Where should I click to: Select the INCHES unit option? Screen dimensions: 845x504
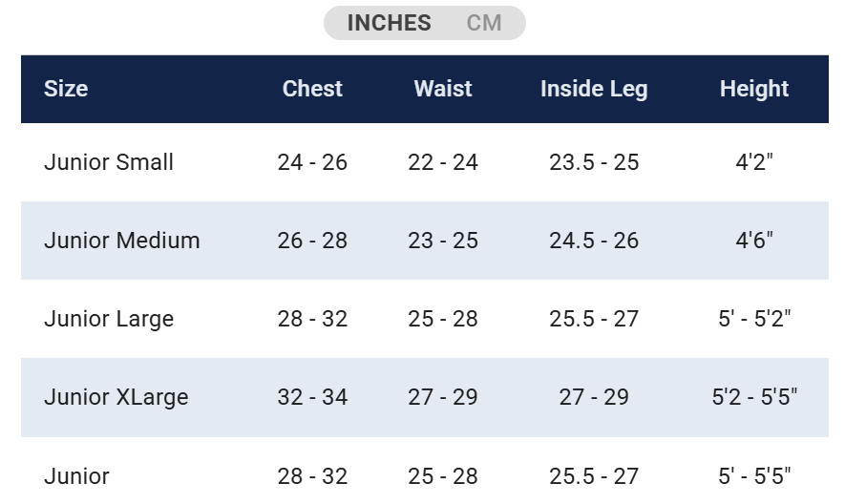pyautogui.click(x=390, y=23)
